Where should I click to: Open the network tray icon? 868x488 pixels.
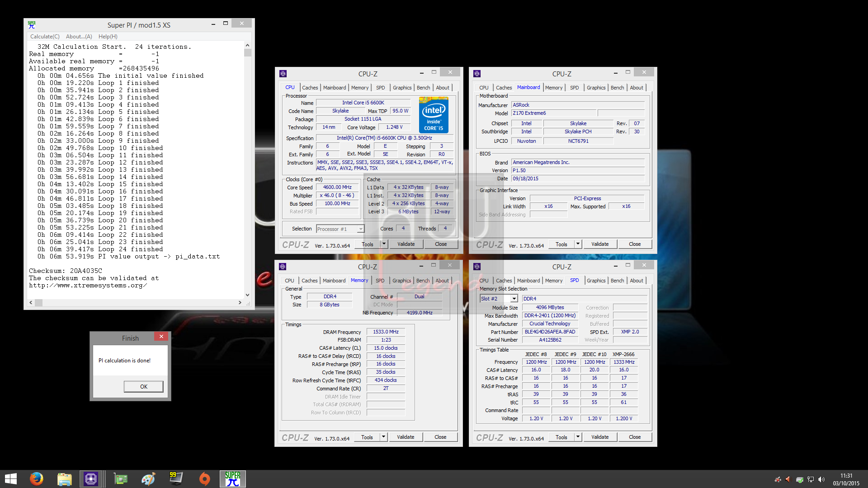(x=810, y=479)
